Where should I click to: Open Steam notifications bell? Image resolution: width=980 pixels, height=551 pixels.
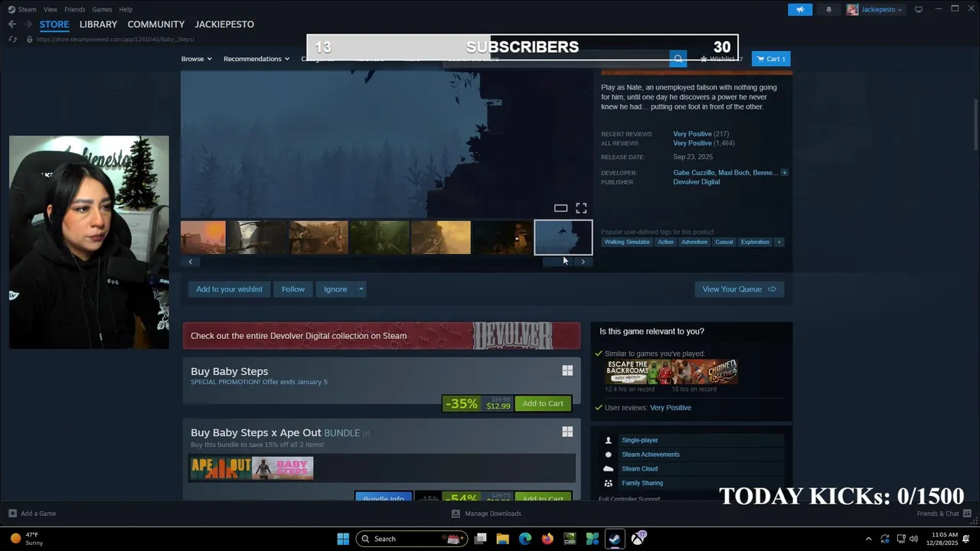(x=828, y=9)
